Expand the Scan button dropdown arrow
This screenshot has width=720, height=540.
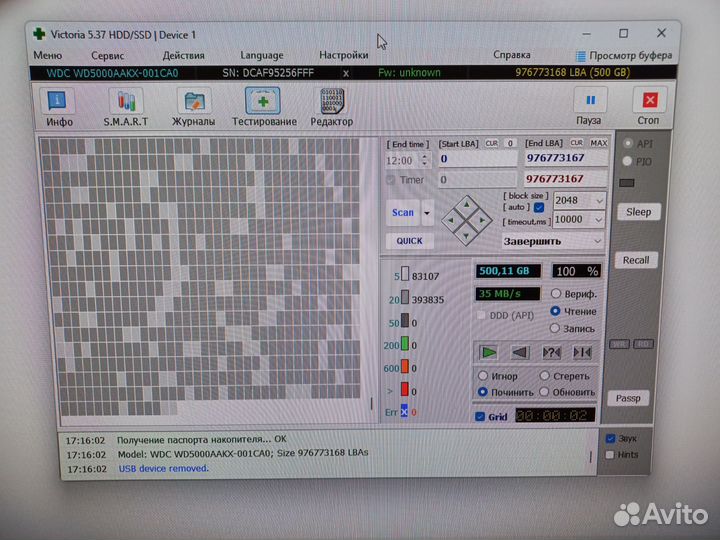point(427,213)
